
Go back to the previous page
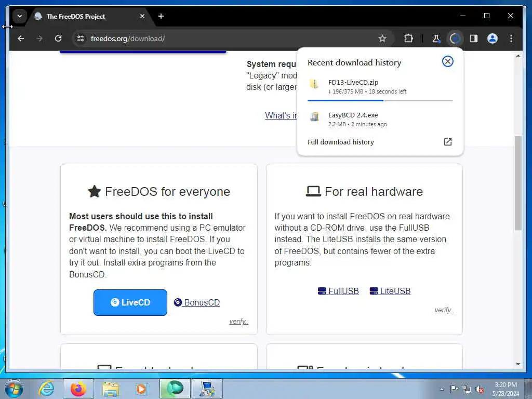point(21,38)
